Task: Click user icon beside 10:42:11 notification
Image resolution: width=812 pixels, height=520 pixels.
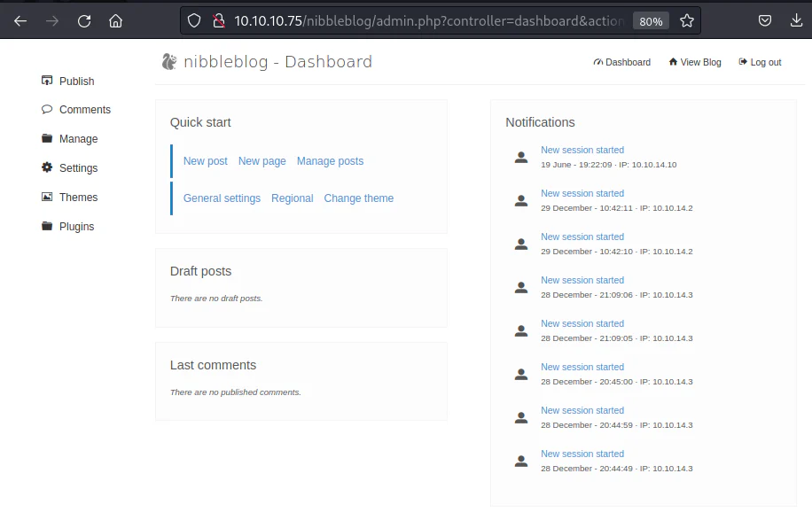Action: click(x=521, y=201)
